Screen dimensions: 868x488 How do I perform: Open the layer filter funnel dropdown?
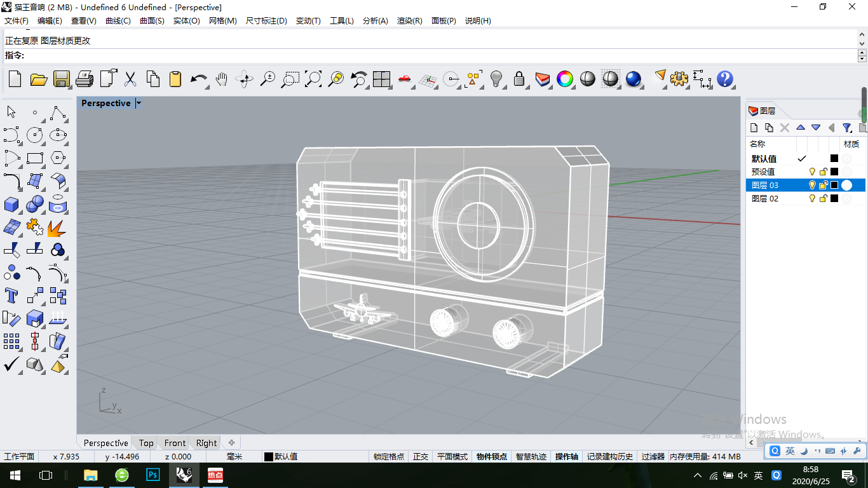[x=847, y=128]
